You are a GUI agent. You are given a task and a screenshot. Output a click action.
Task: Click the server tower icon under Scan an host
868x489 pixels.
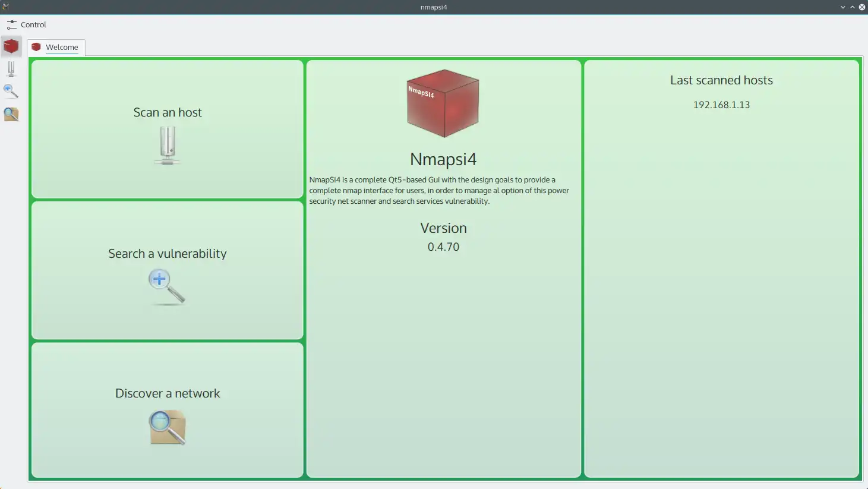[168, 146]
